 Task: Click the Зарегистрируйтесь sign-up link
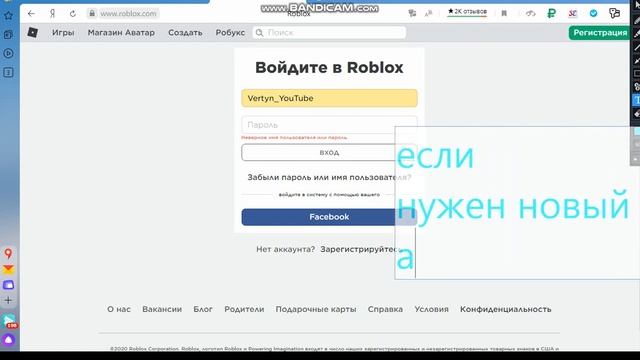click(361, 249)
